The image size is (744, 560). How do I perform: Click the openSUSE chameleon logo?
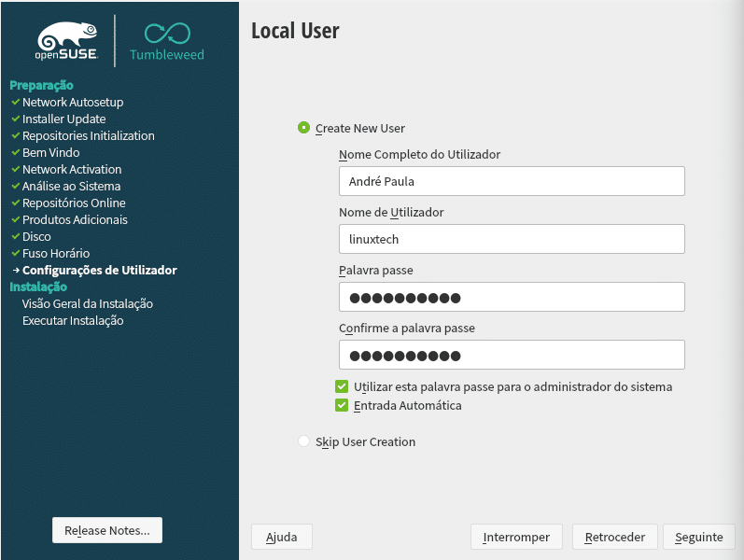[67, 41]
